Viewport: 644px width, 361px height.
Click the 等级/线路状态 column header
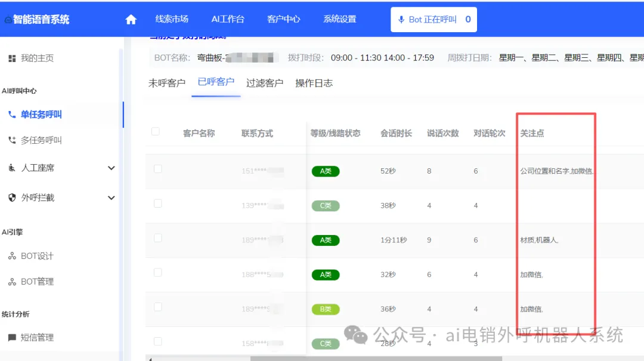click(335, 133)
